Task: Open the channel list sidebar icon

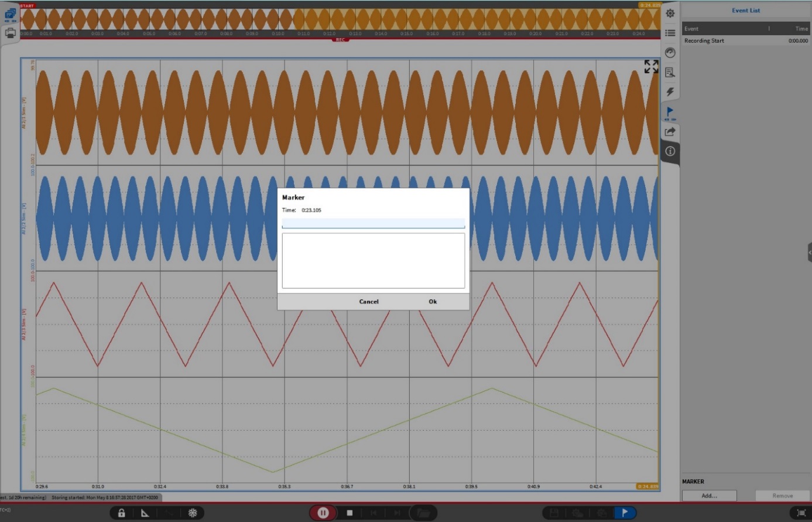Action: point(670,33)
